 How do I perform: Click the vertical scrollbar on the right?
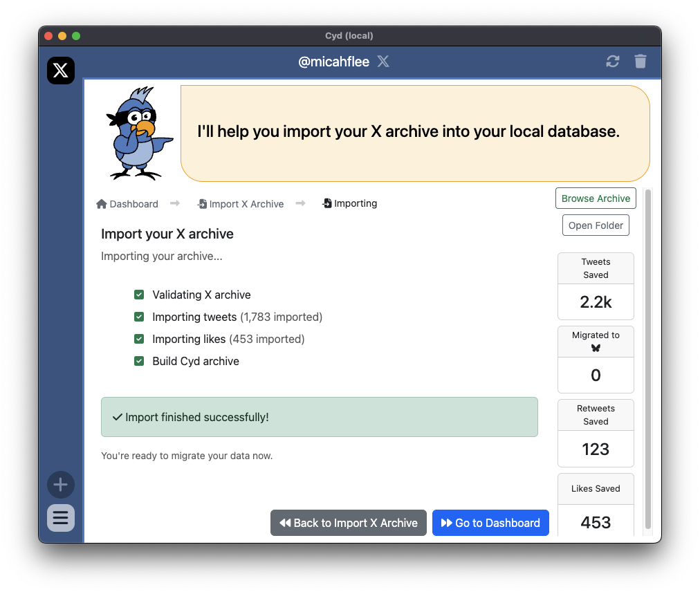(647, 360)
